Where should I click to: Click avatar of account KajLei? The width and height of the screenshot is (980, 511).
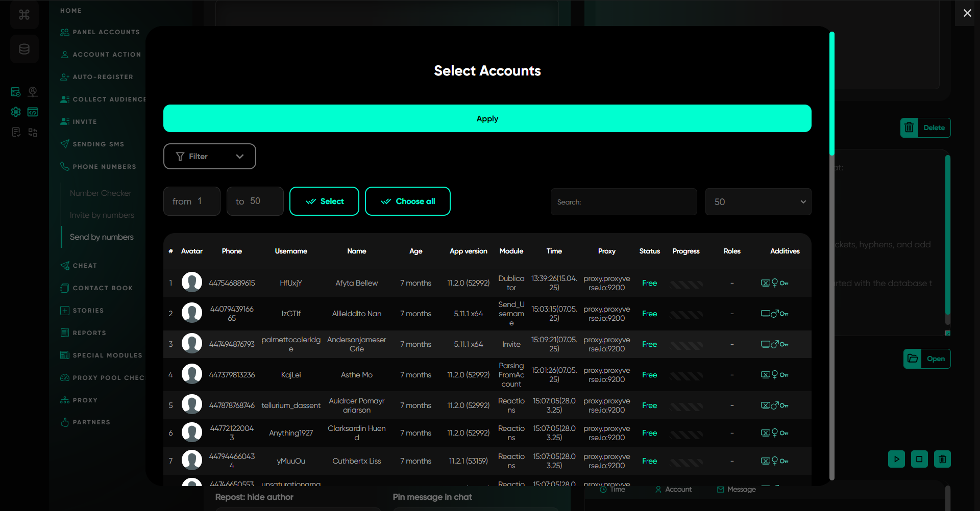[x=192, y=374]
